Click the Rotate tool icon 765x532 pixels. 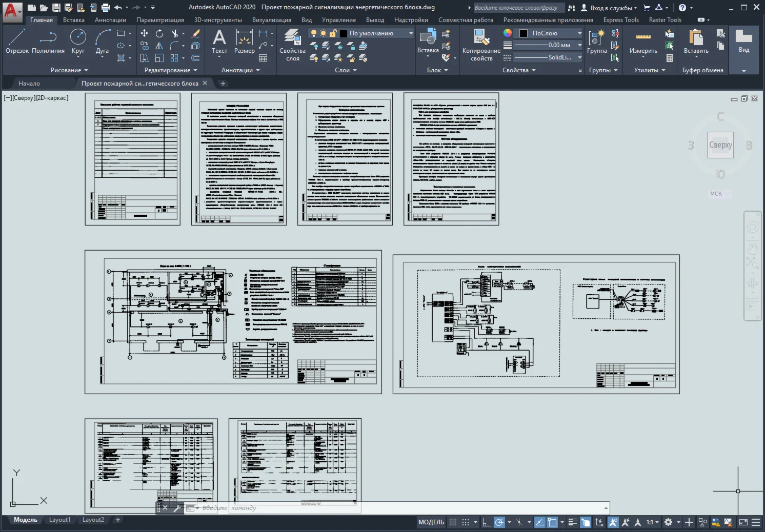159,33
